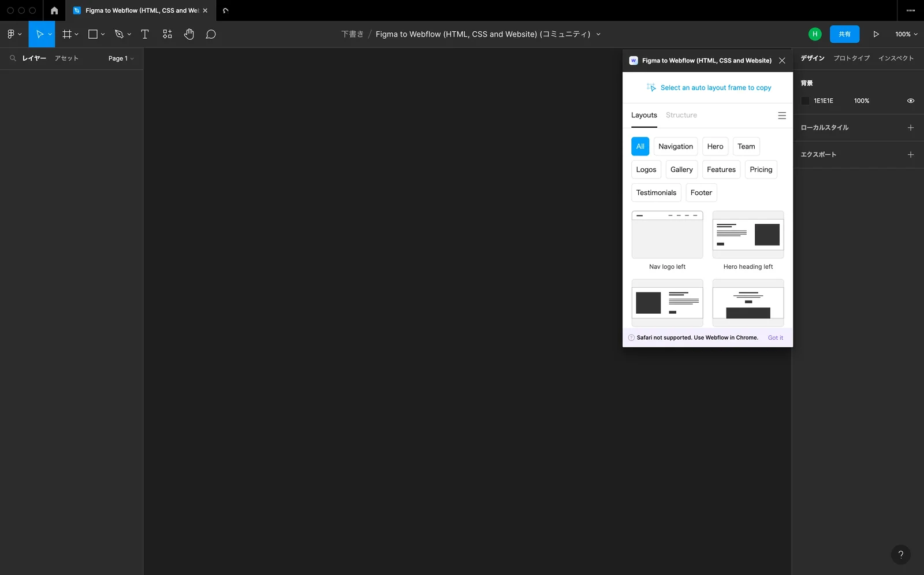Screen dimensions: 924x575
Task: Select the Pen tool
Action: coord(119,34)
